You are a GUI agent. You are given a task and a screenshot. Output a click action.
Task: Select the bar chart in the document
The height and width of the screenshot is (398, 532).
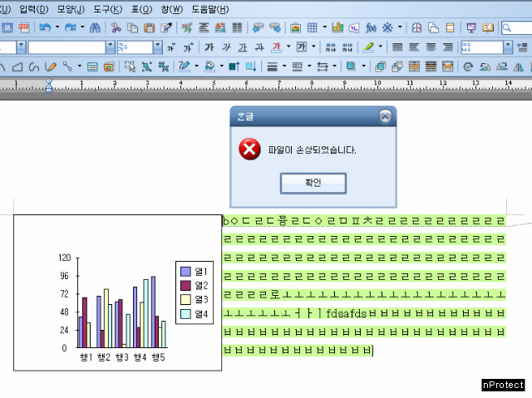(117, 292)
